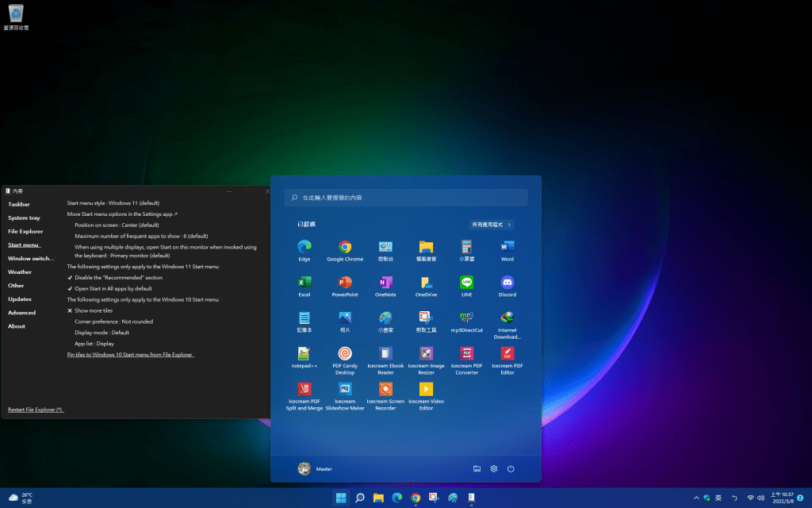The width and height of the screenshot is (812, 508).
Task: Toggle Disable the "Recommended" section
Action: click(x=118, y=278)
